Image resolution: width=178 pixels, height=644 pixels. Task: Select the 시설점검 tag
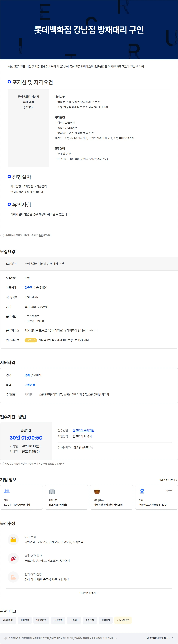point(25,620)
